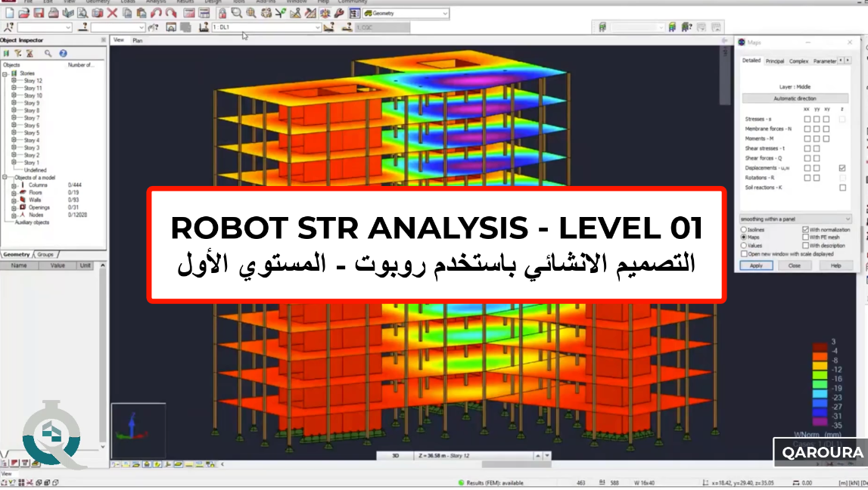Enable With description checkbox
This screenshot has width=868, height=490.
point(805,246)
